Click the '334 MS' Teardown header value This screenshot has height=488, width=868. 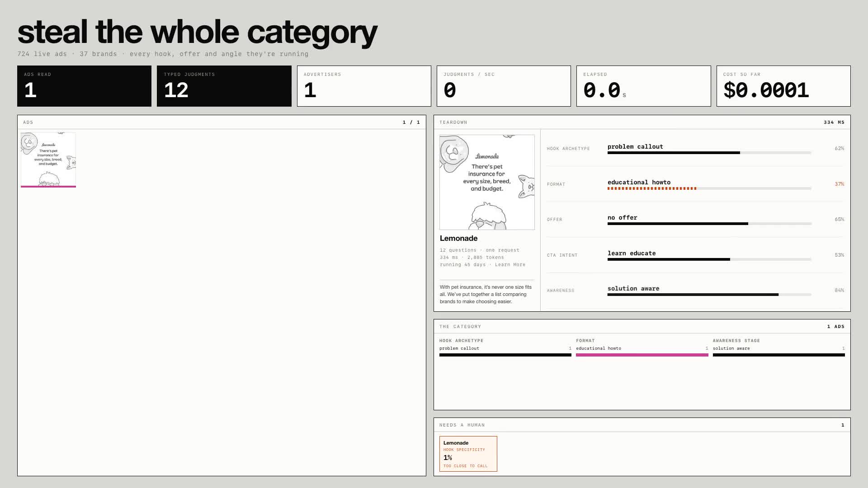pos(834,122)
